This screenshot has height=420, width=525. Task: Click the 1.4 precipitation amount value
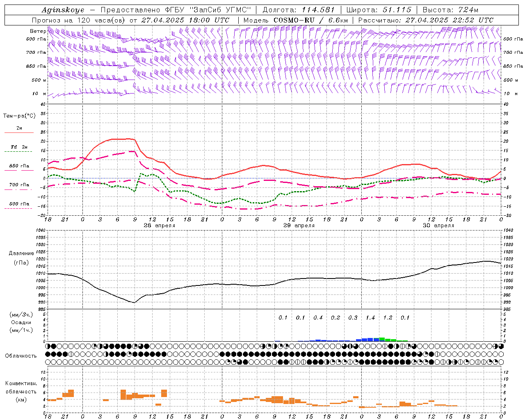[370, 318]
